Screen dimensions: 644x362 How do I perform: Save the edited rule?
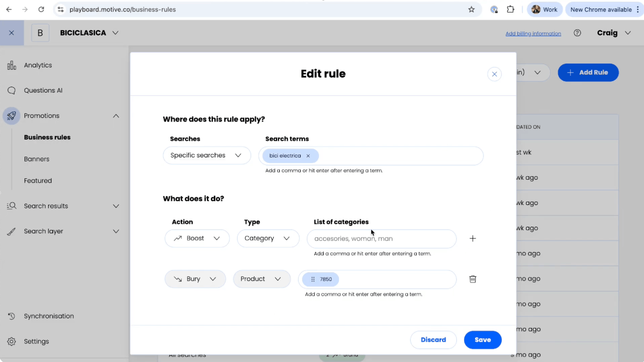(483, 340)
